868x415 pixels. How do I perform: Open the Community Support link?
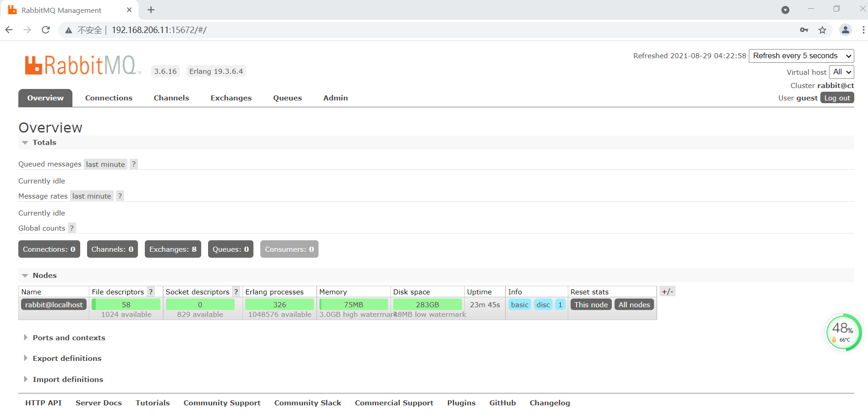(222, 403)
